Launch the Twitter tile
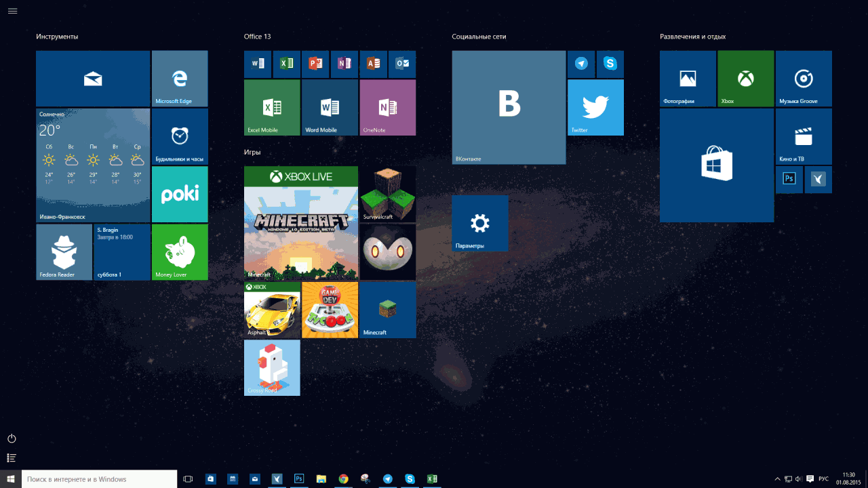 [595, 107]
